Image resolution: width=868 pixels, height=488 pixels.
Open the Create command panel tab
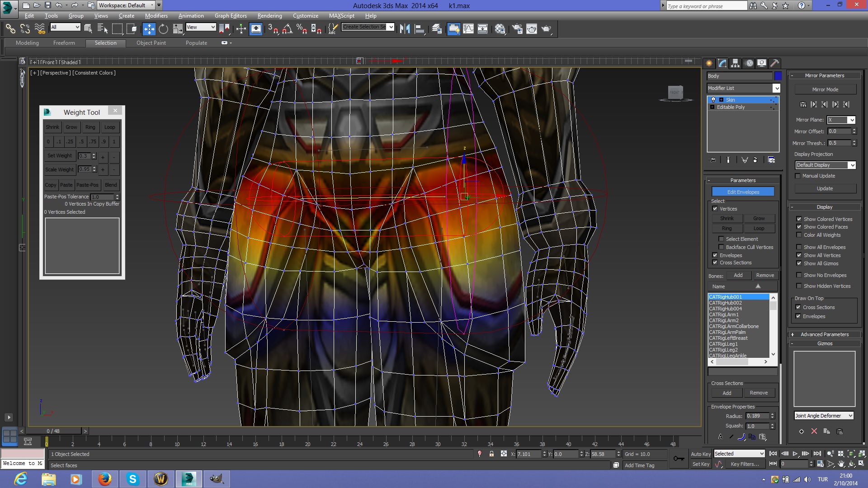(x=709, y=63)
